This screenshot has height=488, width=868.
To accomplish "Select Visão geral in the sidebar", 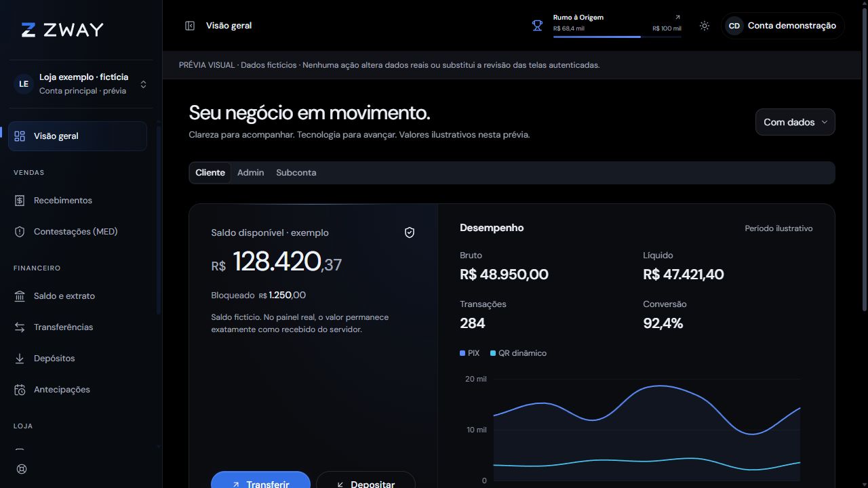I will tap(77, 136).
